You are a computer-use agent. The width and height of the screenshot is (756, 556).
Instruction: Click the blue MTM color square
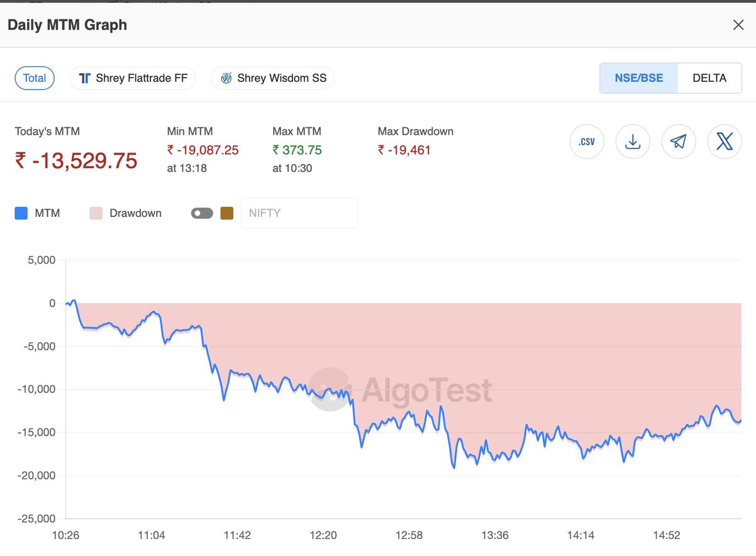(x=21, y=213)
